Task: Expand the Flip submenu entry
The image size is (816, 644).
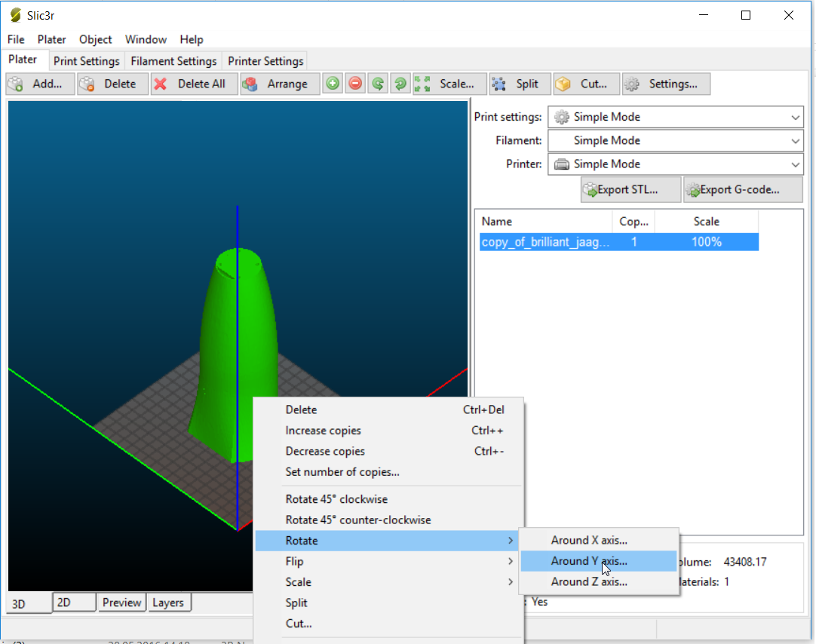Action: pyautogui.click(x=390, y=561)
